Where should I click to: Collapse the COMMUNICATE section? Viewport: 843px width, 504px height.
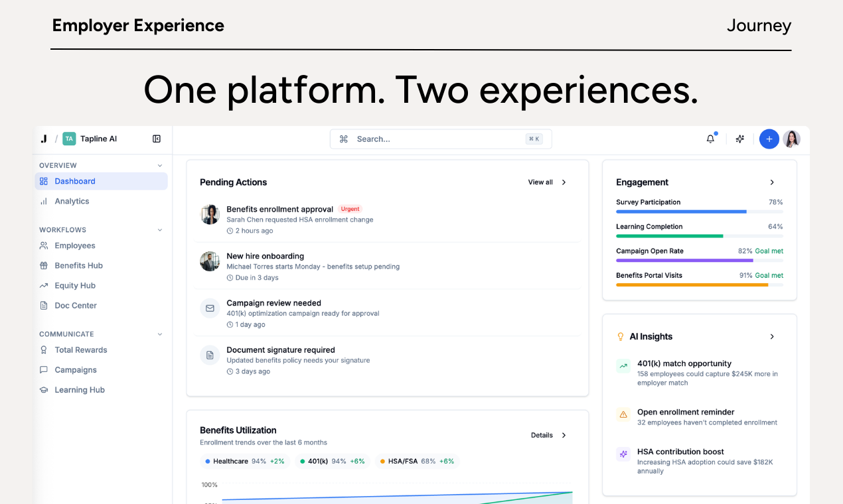coord(159,334)
